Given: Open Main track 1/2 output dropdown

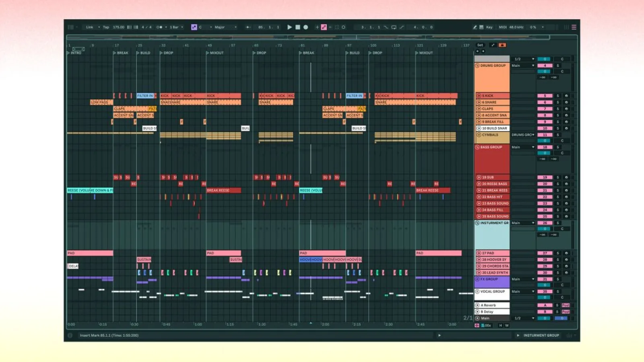Looking at the screenshot, I should click(523, 318).
